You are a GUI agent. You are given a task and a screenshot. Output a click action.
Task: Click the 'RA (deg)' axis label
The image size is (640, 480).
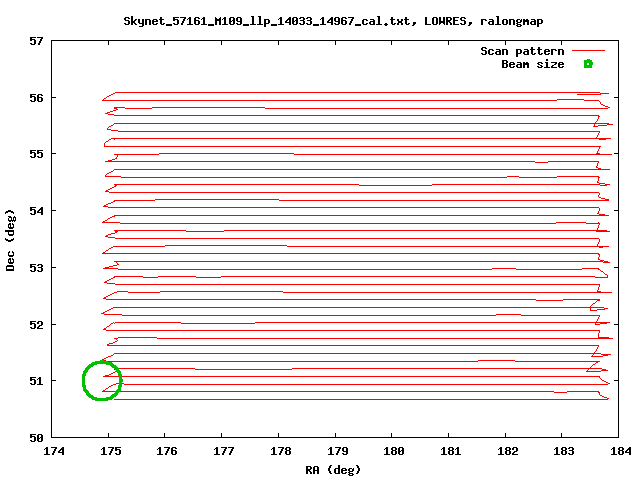[x=333, y=470]
